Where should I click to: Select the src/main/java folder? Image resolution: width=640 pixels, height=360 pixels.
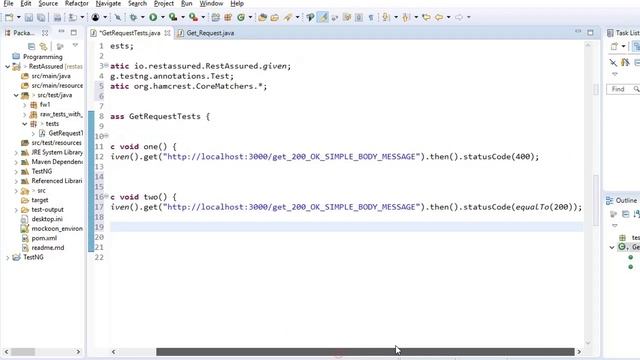tap(51, 76)
